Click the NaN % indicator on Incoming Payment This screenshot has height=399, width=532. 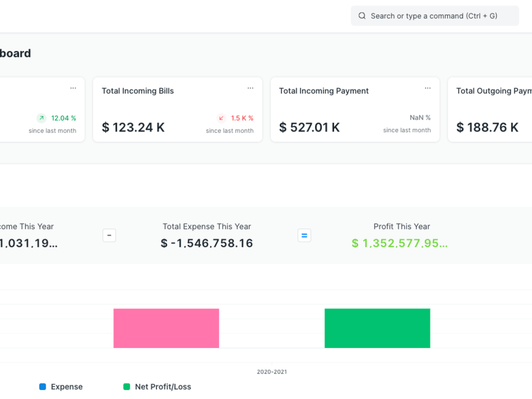click(x=420, y=118)
